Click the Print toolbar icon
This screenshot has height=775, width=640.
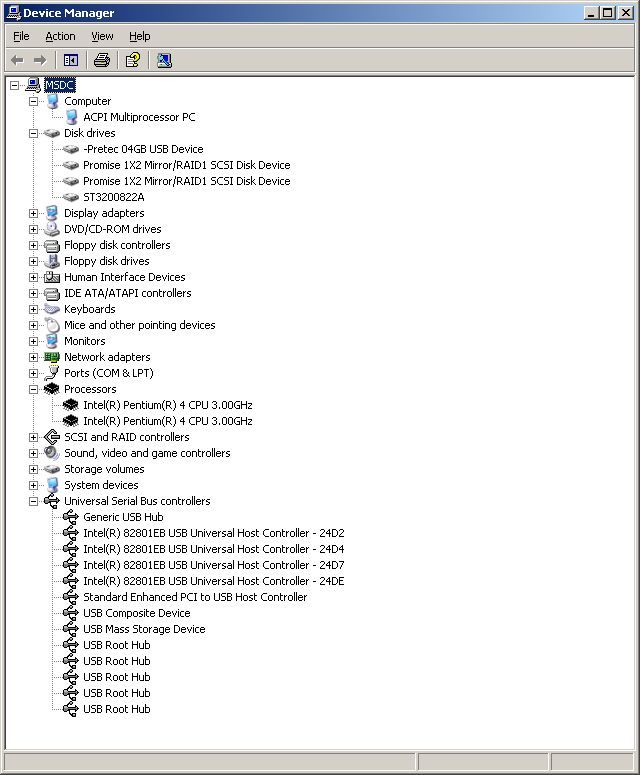tap(102, 60)
